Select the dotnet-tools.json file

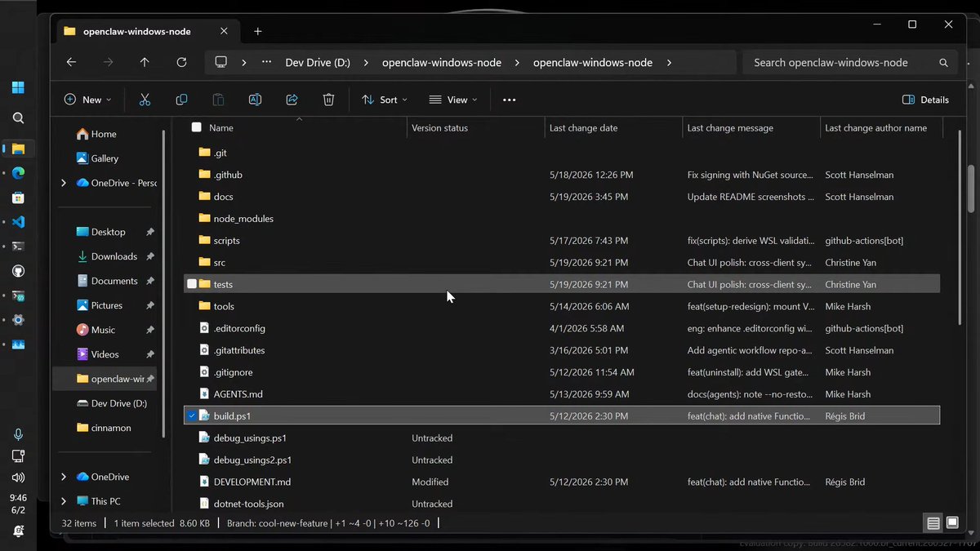pos(248,504)
